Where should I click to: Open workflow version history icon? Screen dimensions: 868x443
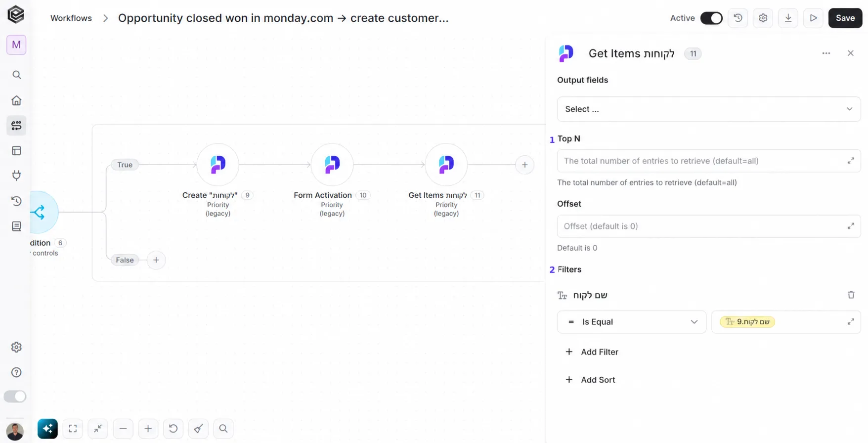738,18
